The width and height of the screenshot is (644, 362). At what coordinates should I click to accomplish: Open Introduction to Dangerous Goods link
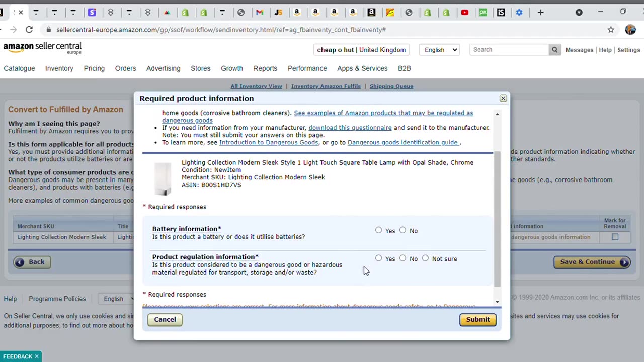pos(269,142)
